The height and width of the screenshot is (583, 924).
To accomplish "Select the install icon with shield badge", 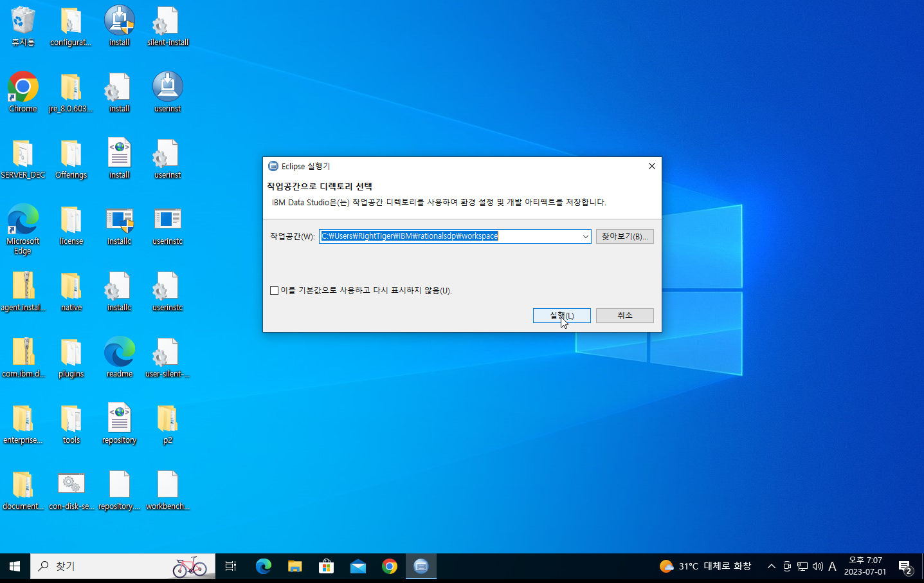I will point(120,26).
